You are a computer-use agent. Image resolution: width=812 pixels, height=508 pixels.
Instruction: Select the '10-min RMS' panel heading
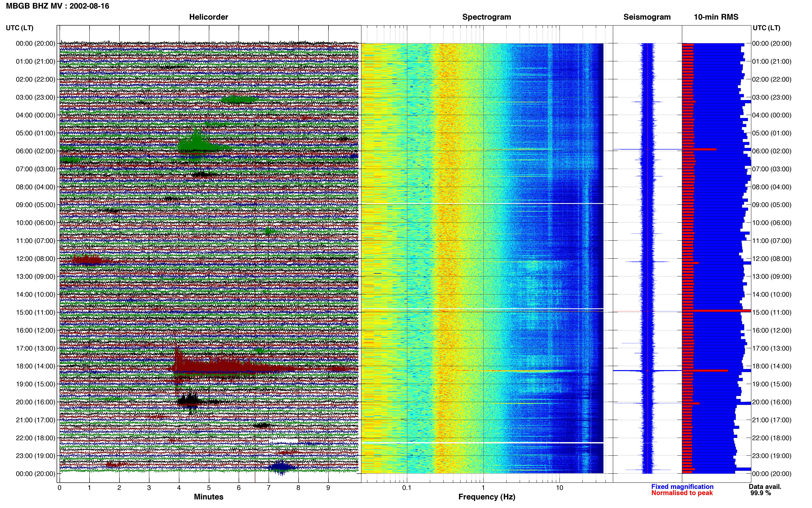(x=716, y=17)
